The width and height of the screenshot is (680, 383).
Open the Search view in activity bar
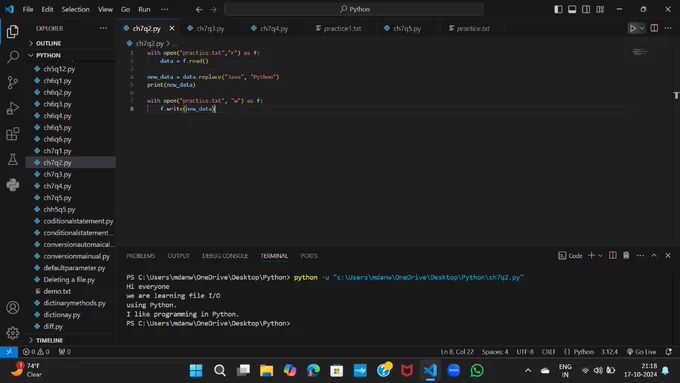(x=13, y=57)
